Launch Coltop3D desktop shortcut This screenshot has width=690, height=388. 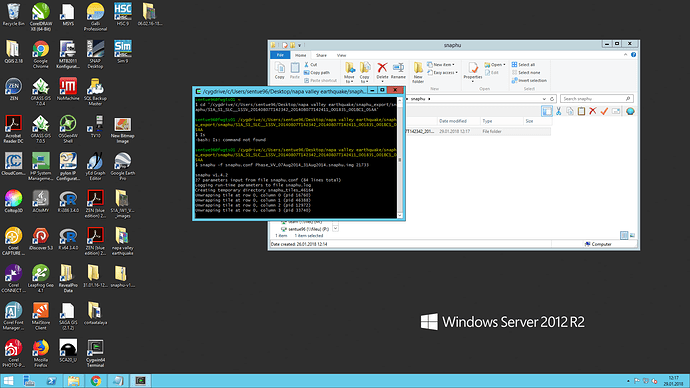pos(13,201)
